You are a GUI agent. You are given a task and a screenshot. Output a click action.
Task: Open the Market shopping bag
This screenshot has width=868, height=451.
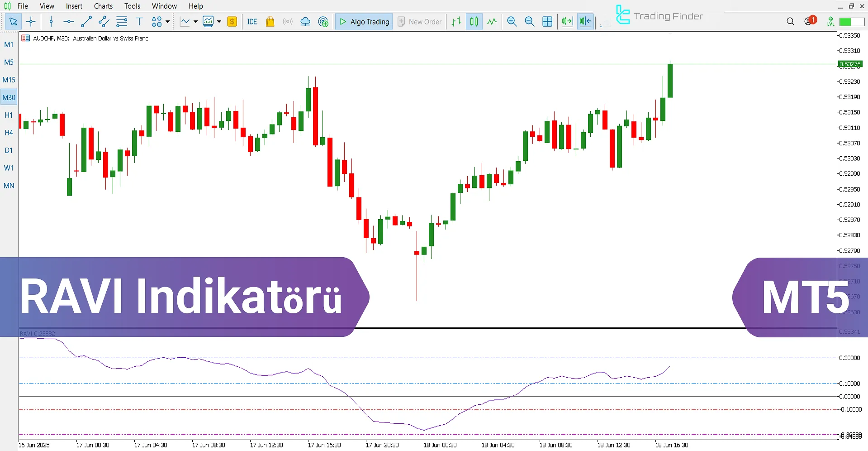pyautogui.click(x=270, y=22)
